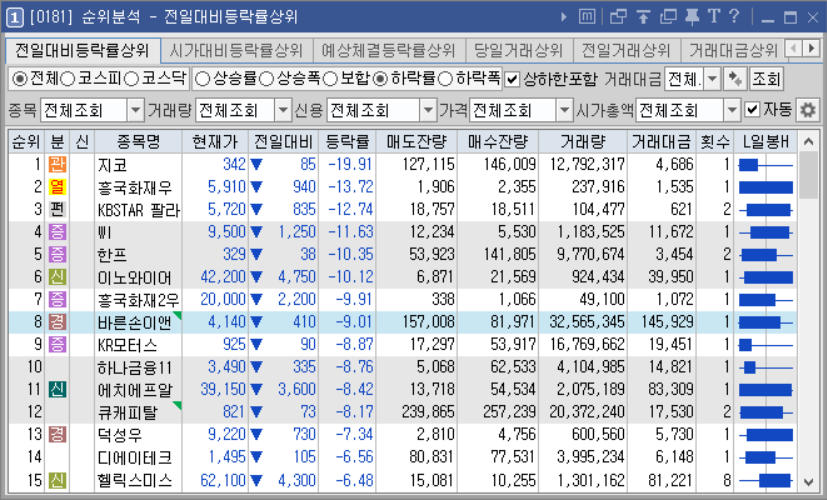Open help with the question mark icon
Screen dimensions: 827x500
point(734,16)
